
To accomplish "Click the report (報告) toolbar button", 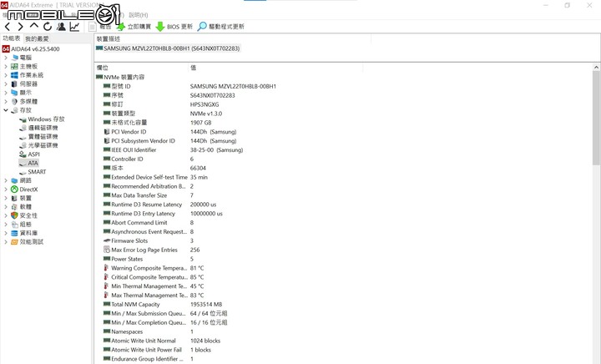I will coord(100,27).
